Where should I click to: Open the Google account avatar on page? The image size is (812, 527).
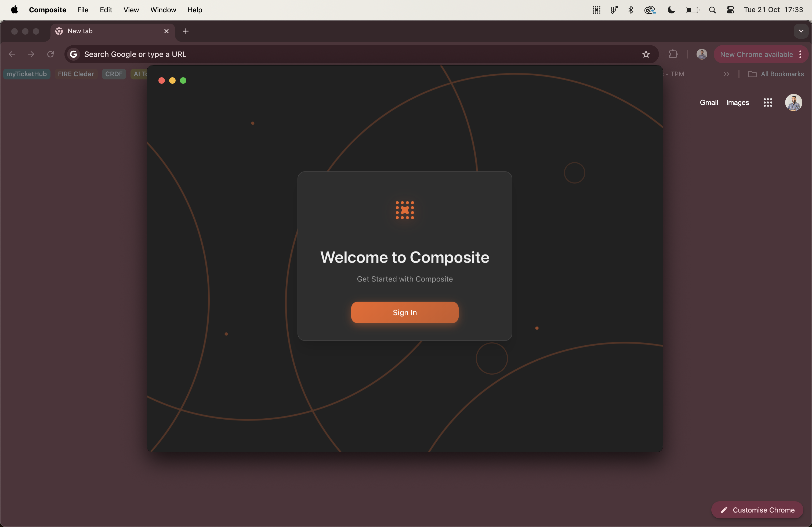(x=793, y=103)
